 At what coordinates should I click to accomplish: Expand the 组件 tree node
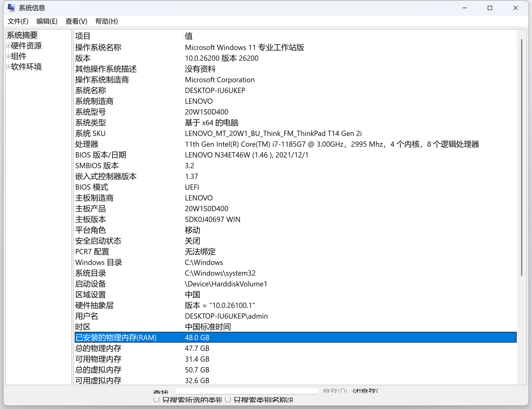tap(8, 56)
